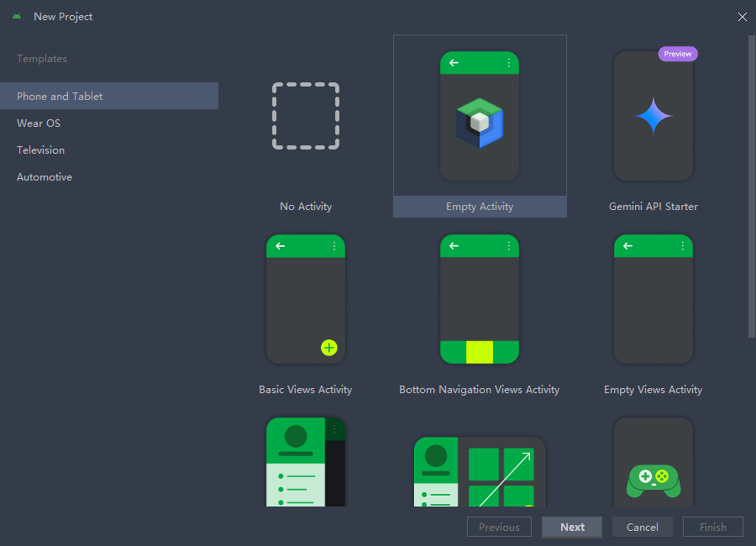
Task: Select the No Activity template thumbnail
Action: tap(306, 117)
